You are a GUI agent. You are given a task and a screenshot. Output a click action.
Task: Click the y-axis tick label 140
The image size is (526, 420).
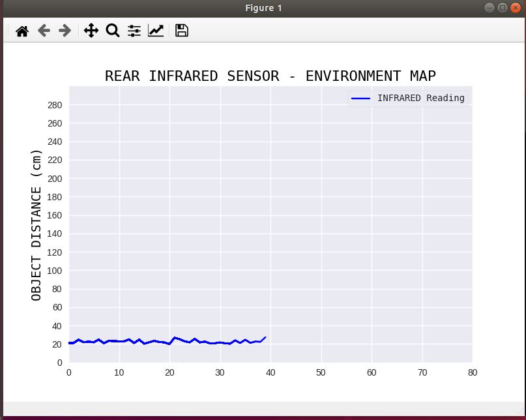coord(55,233)
